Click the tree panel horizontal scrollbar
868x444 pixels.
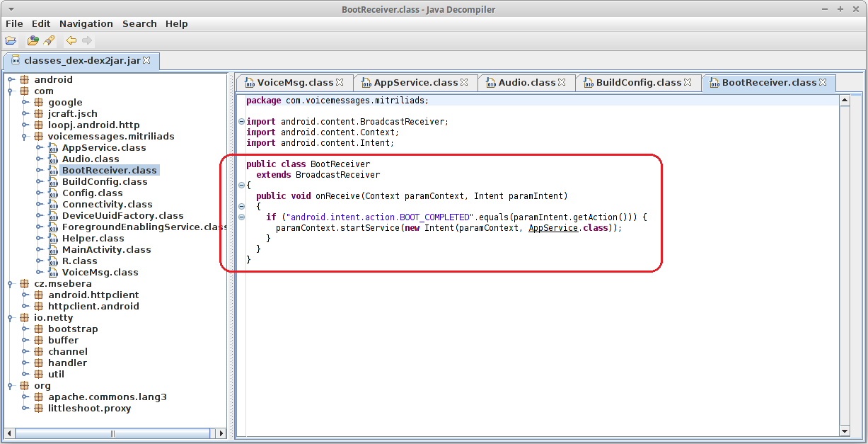pyautogui.click(x=115, y=433)
